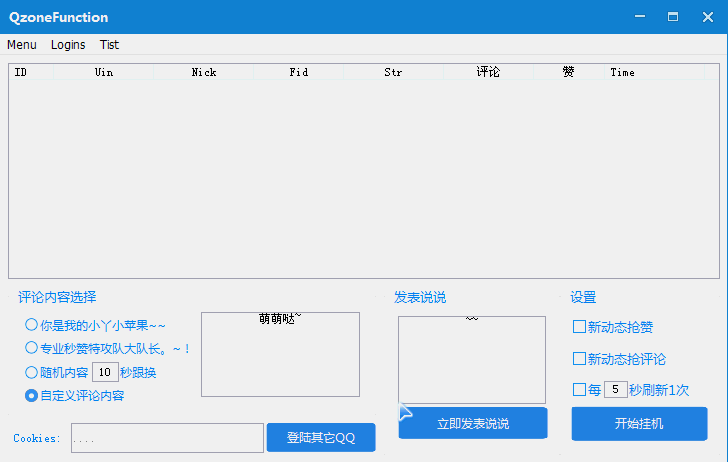Click the 评论 column header

pos(488,72)
